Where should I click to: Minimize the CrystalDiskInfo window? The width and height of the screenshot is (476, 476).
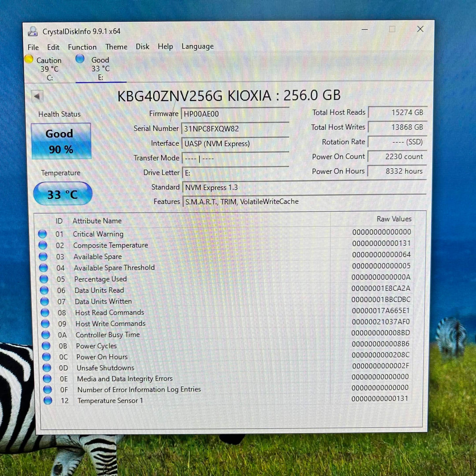tap(365, 29)
